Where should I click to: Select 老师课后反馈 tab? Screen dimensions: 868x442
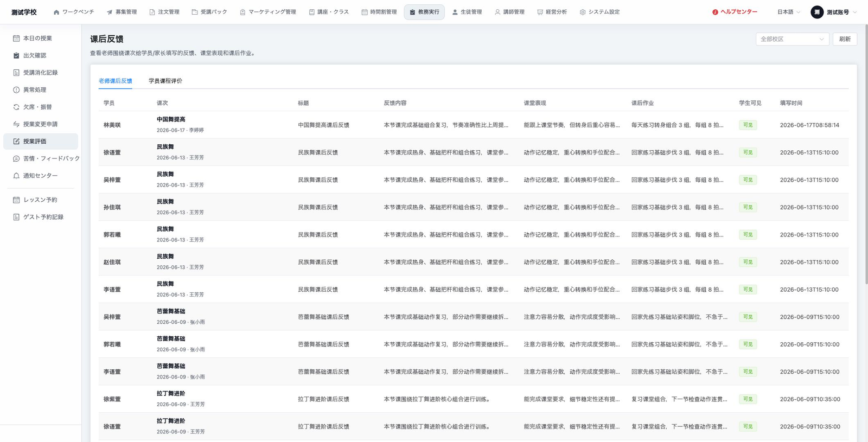115,81
